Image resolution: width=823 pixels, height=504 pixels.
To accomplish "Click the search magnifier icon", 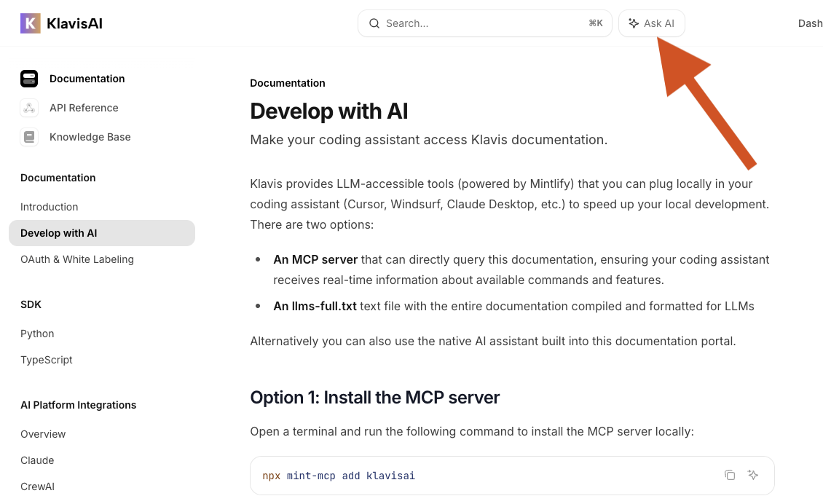I will (x=374, y=23).
